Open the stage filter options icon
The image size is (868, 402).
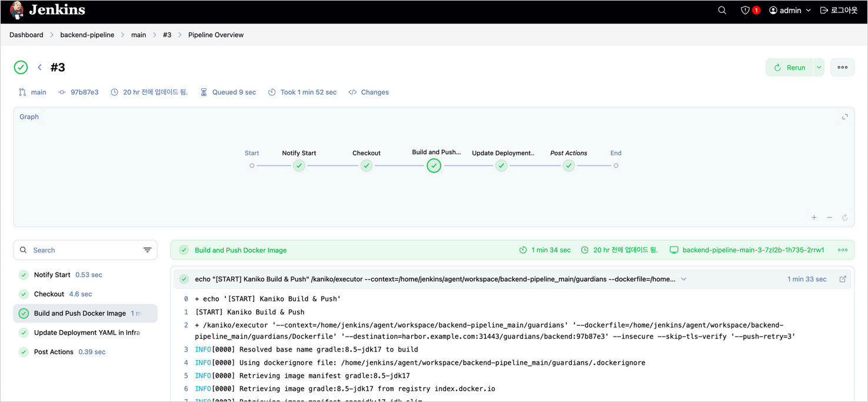[x=147, y=250]
